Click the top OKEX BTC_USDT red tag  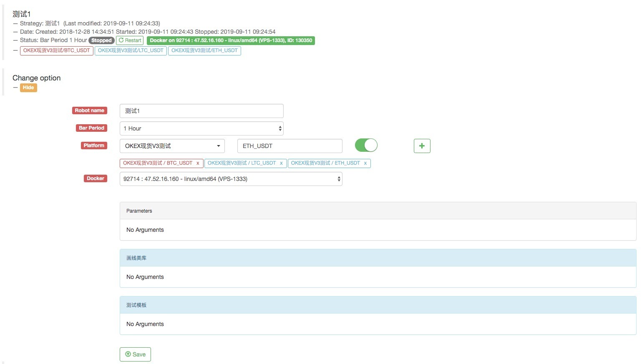point(56,50)
